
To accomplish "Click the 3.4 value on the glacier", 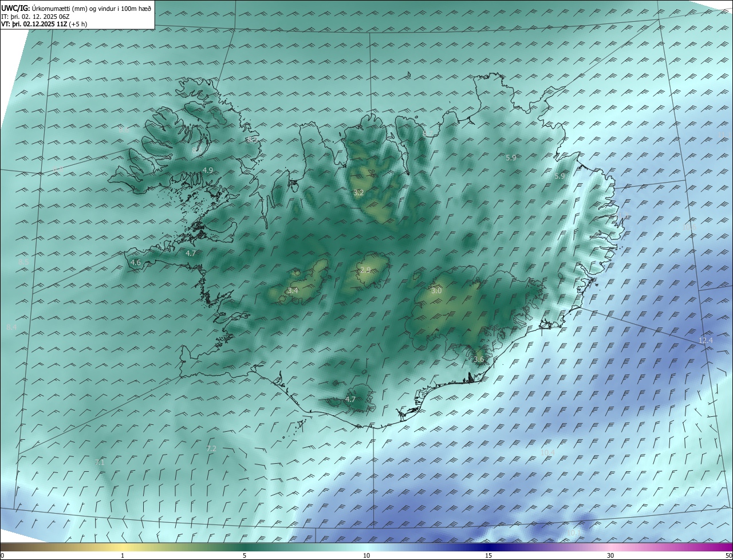I will (x=293, y=291).
